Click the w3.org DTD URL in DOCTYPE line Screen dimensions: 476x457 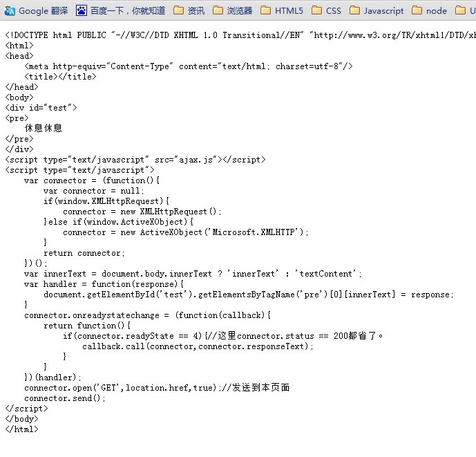pyautogui.click(x=394, y=35)
